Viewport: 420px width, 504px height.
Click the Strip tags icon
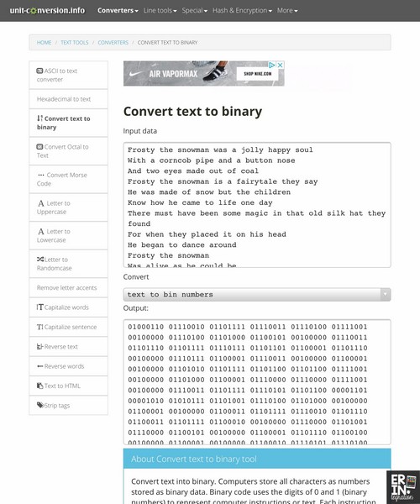click(39, 405)
